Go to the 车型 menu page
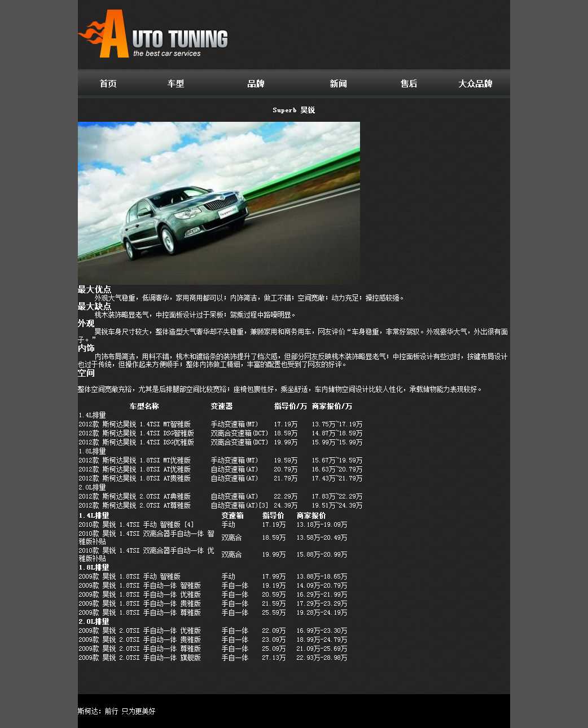 (x=175, y=83)
